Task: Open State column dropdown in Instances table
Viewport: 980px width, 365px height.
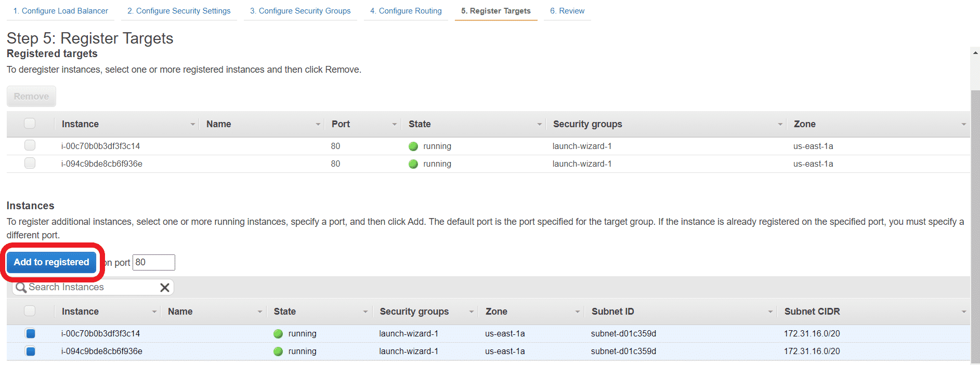Action: (365, 312)
